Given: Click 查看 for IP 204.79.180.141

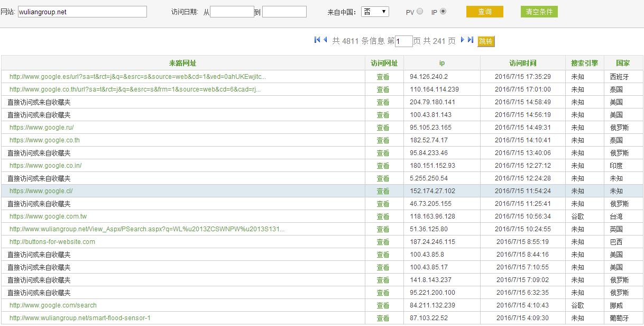Looking at the screenshot, I should 383,102.
